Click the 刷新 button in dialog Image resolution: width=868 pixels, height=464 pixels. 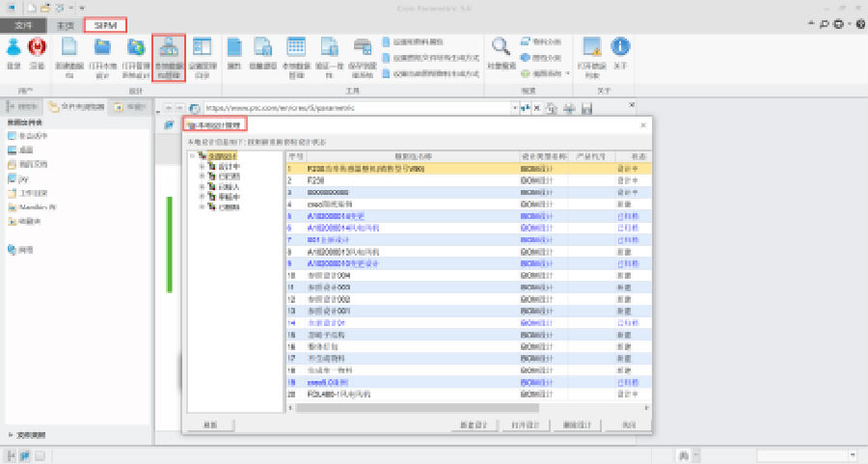209,424
